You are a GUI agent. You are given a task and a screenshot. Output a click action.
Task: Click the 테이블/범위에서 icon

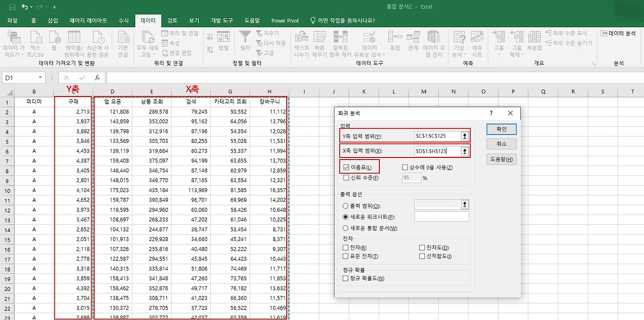point(74,38)
